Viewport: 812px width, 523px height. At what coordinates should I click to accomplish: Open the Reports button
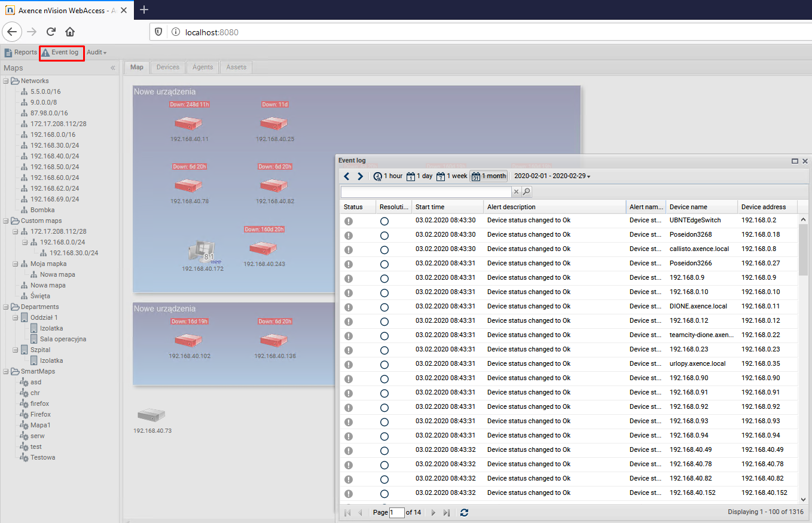click(x=20, y=53)
